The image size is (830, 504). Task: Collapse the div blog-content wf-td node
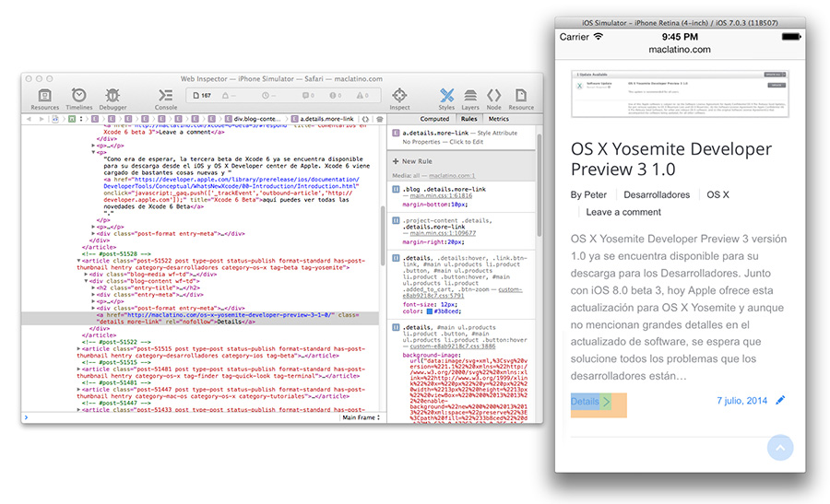point(87,281)
